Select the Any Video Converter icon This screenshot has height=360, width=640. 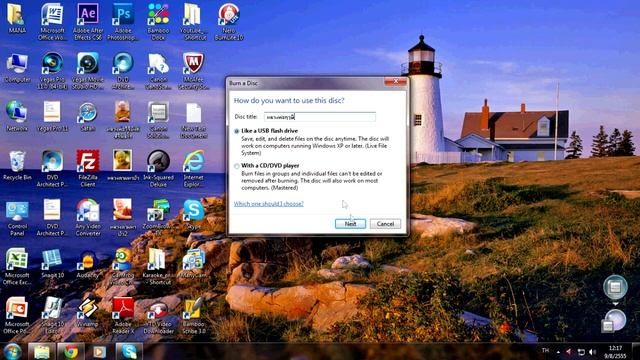click(88, 217)
